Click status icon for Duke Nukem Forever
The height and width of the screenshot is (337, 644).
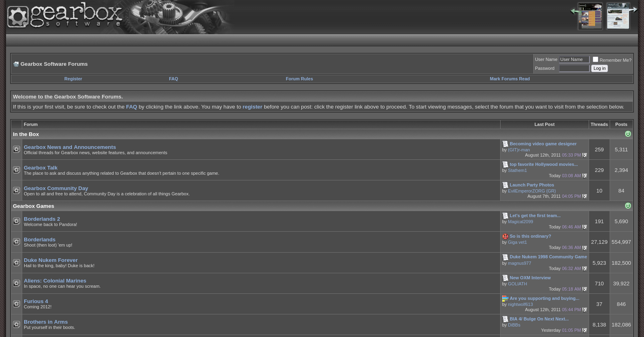pyautogui.click(x=17, y=263)
